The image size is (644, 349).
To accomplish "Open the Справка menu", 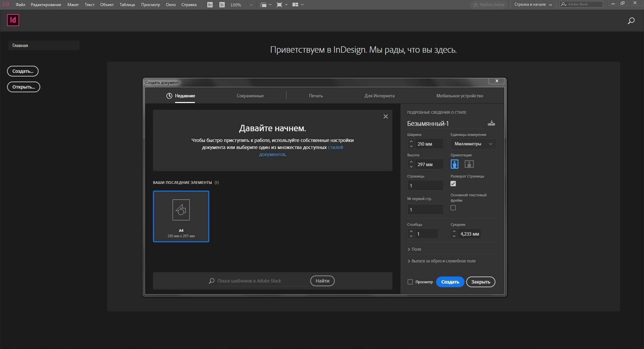I will [x=189, y=5].
